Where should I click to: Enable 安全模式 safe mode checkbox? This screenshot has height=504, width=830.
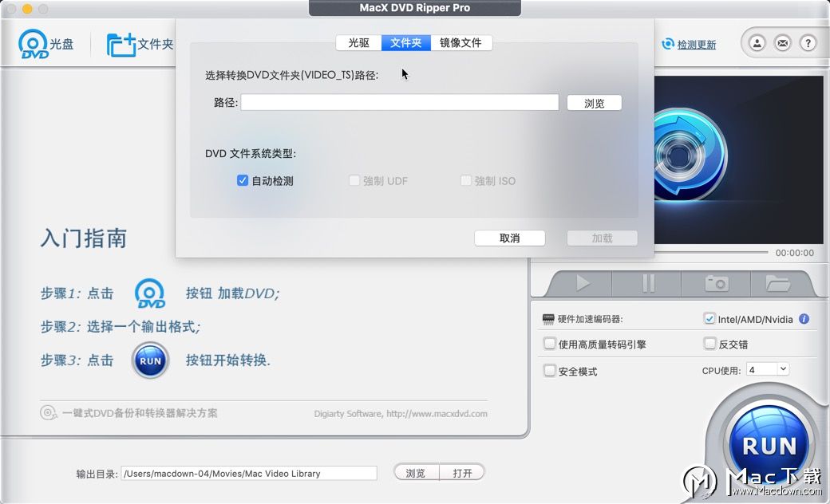tap(549, 371)
